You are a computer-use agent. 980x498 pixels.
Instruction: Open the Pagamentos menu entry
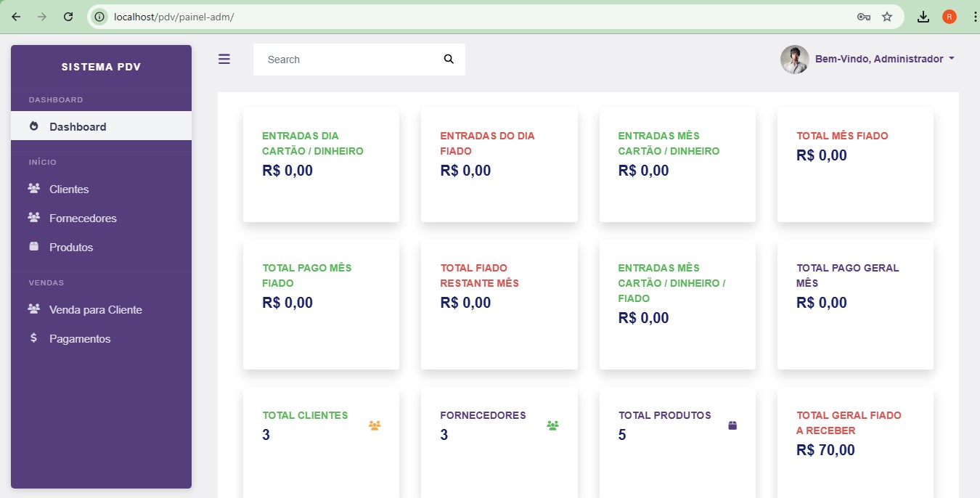(80, 338)
